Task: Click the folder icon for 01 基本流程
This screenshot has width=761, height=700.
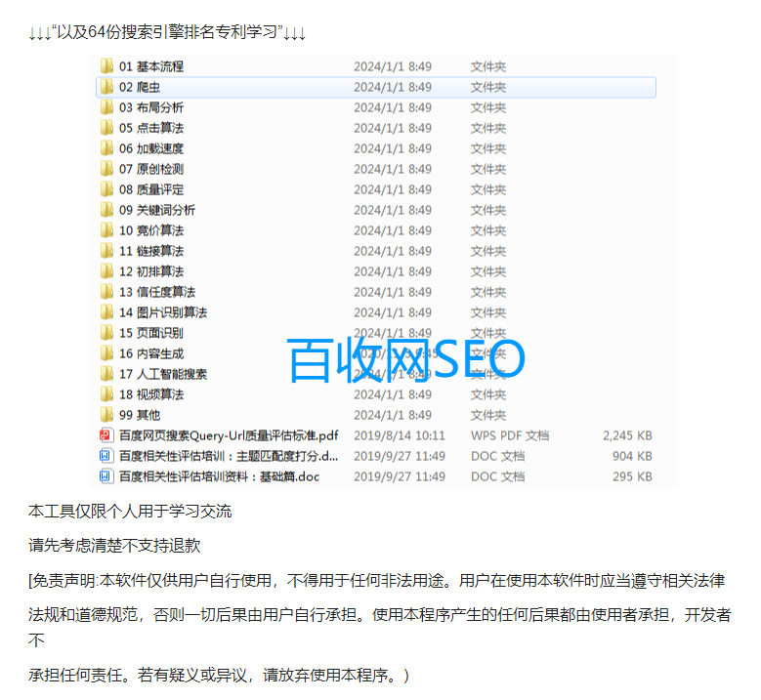Action: 106,66
